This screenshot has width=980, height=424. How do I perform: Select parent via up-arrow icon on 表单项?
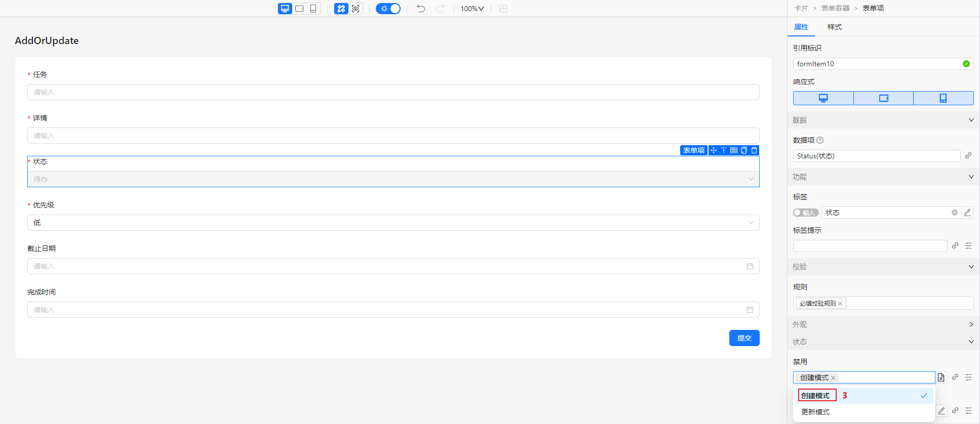(x=724, y=150)
